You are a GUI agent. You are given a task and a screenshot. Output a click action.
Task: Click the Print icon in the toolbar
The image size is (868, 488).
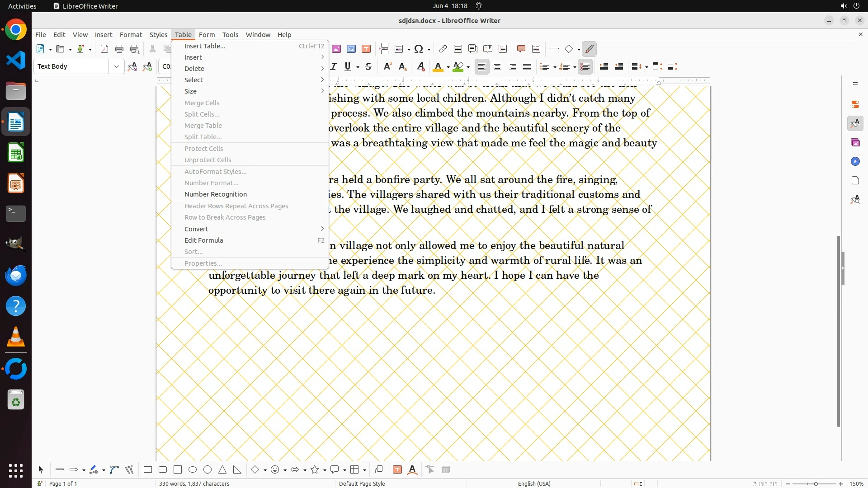click(119, 49)
